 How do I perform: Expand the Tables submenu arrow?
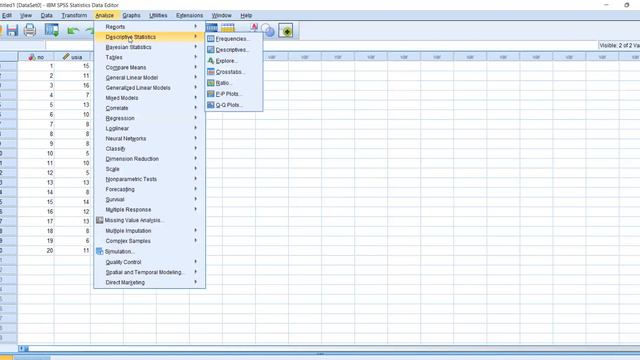tap(196, 57)
